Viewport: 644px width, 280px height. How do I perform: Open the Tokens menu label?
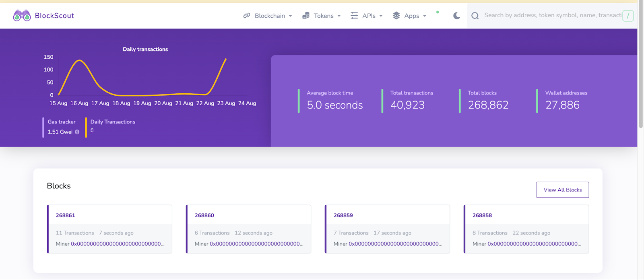pos(324,16)
